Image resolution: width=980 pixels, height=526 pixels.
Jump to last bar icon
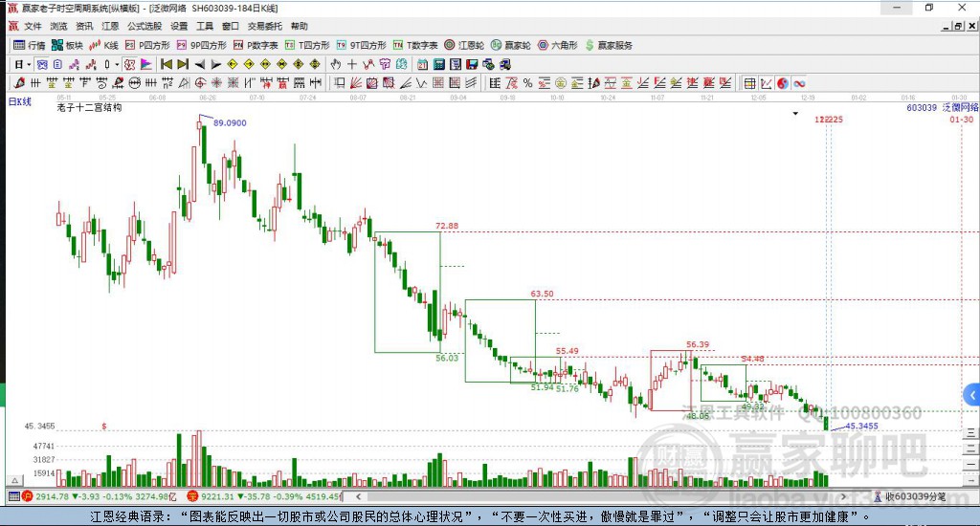click(183, 64)
